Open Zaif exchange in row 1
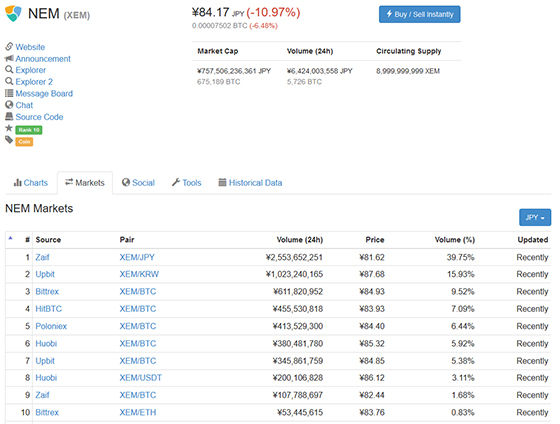Screen dimensions: 560x424 42,257
